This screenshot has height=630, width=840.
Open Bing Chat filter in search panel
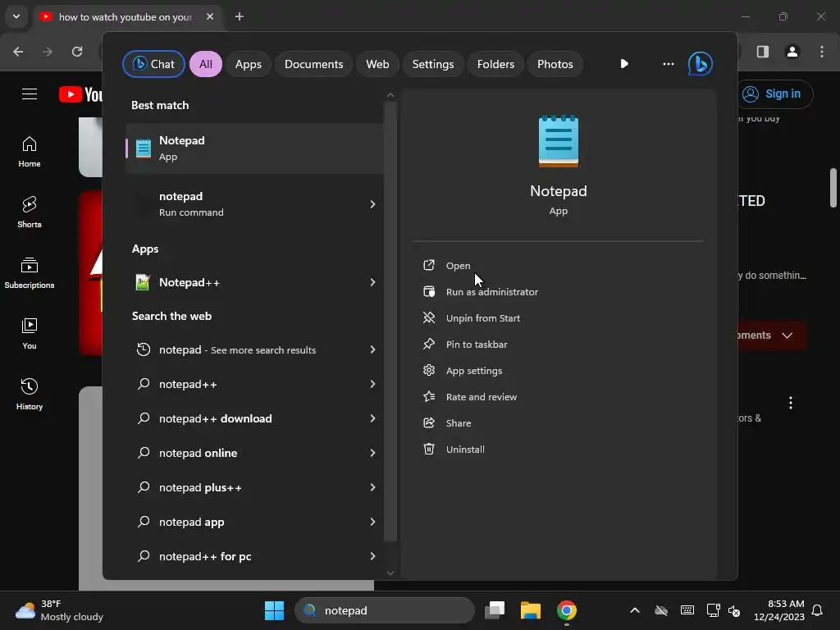click(x=153, y=64)
